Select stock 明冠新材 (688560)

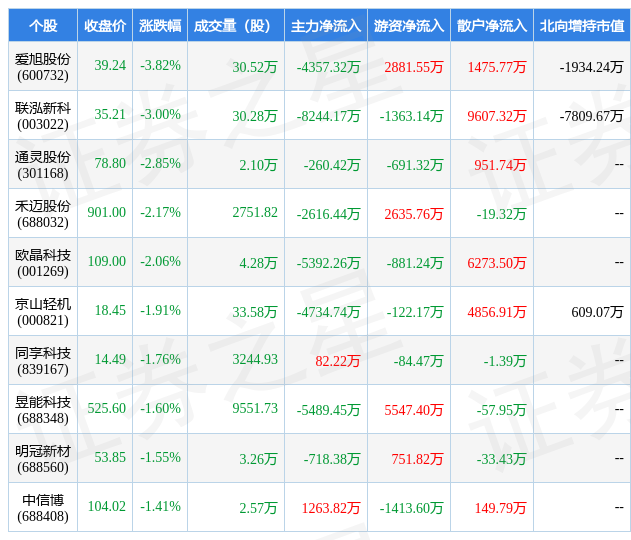(x=43, y=459)
